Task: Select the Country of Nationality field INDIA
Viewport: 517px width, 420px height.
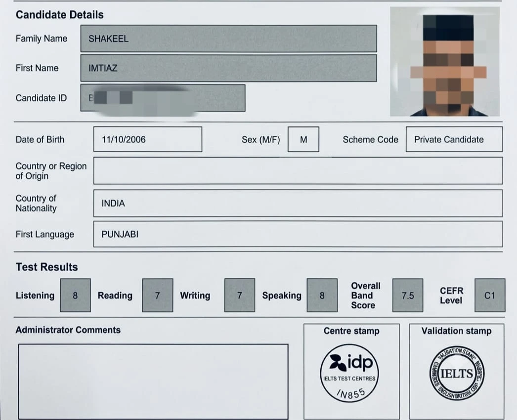Action: [x=298, y=203]
